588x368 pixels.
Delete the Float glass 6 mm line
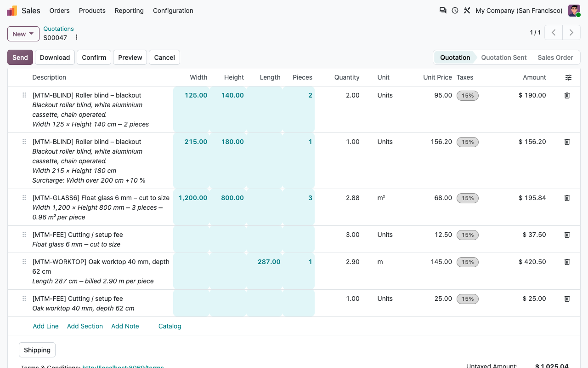click(567, 198)
